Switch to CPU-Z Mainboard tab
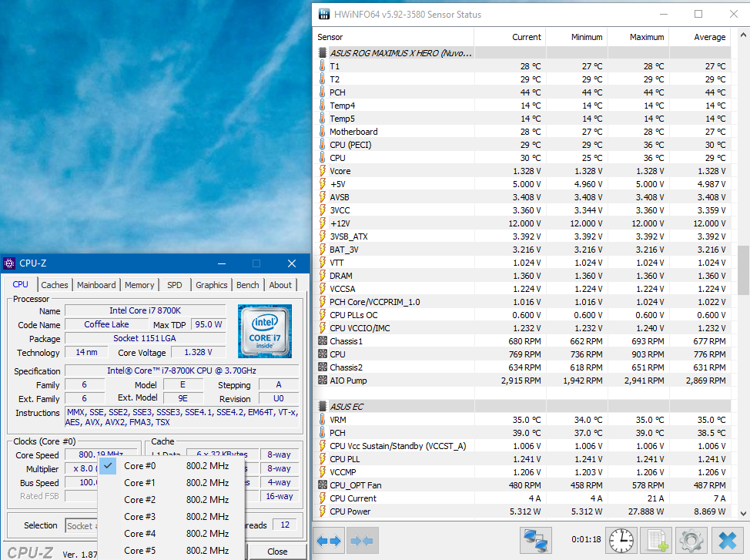Screen dimensions: 750x560 [x=96, y=285]
